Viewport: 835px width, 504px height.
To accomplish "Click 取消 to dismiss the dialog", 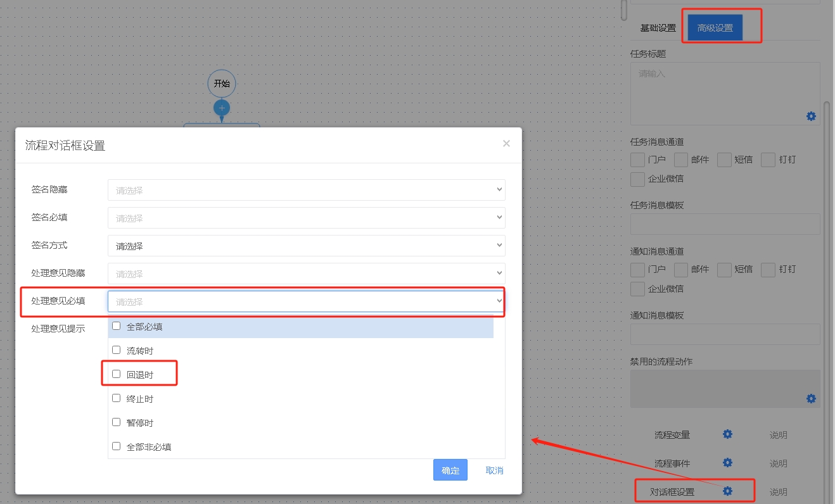I will click(x=494, y=470).
